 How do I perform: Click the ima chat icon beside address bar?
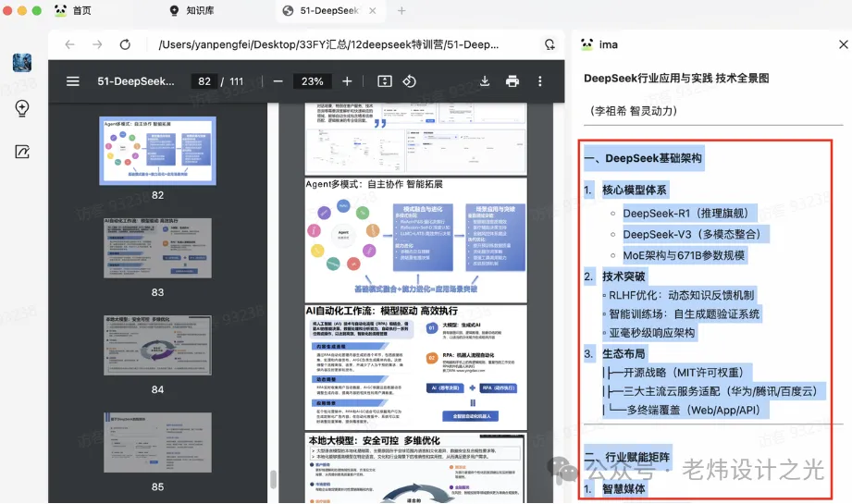(x=549, y=44)
